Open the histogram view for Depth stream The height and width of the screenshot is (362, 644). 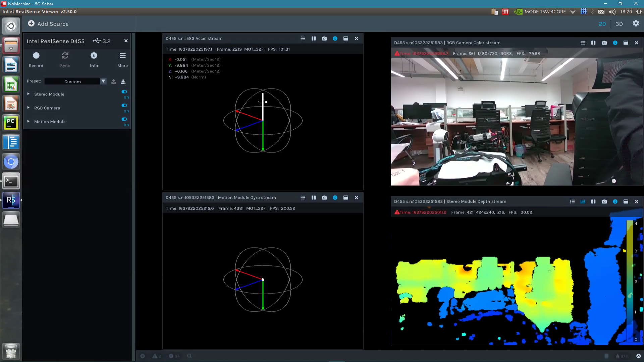pos(583,201)
